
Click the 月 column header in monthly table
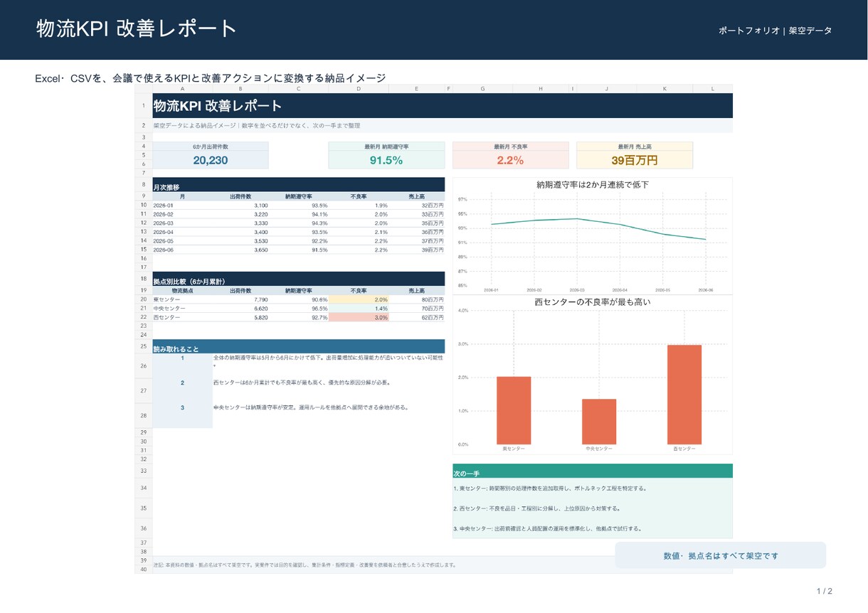coord(182,196)
